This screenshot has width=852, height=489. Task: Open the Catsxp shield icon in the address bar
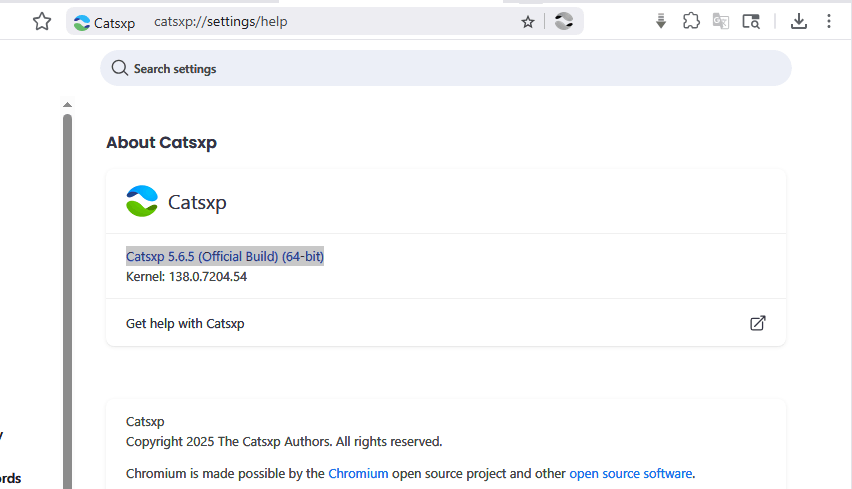point(564,22)
